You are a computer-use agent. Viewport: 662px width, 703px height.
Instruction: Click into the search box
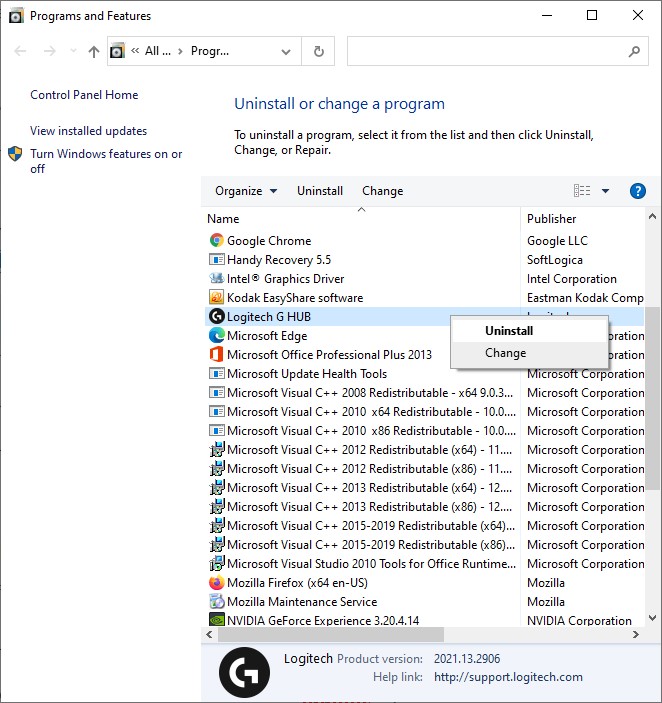point(487,51)
